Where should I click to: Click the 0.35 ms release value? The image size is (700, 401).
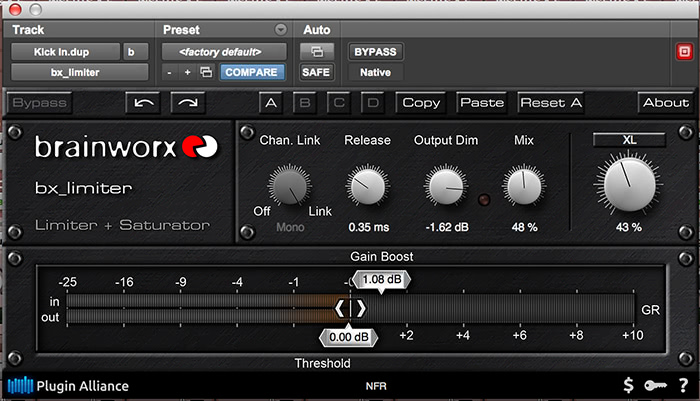click(369, 227)
